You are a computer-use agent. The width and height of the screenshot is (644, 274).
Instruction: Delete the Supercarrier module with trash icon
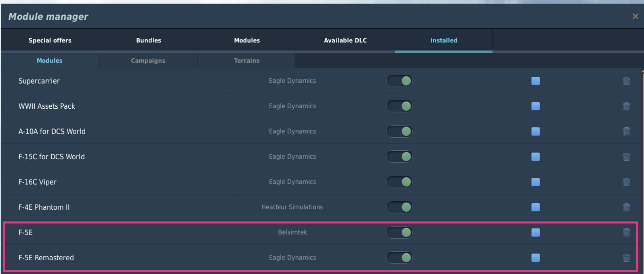pos(626,81)
